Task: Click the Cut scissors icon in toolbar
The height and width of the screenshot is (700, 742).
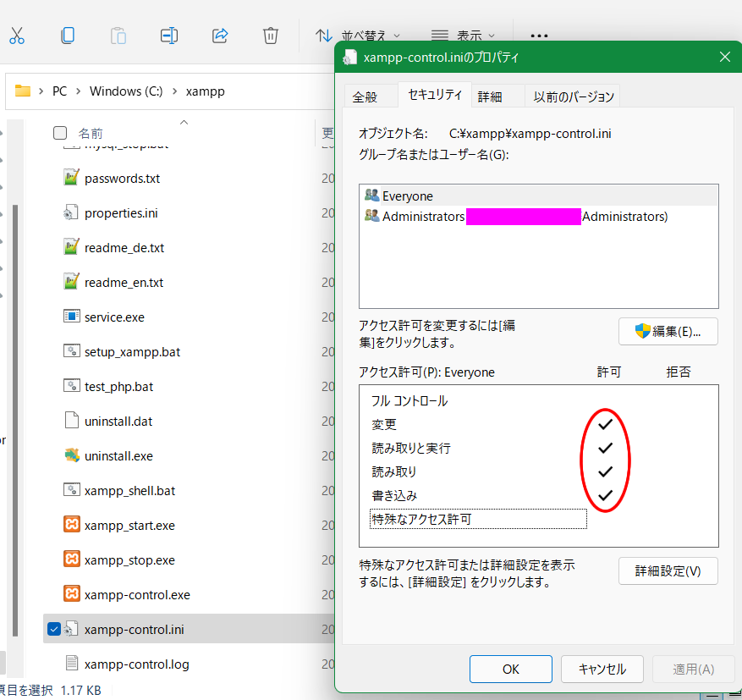Action: pyautogui.click(x=17, y=36)
